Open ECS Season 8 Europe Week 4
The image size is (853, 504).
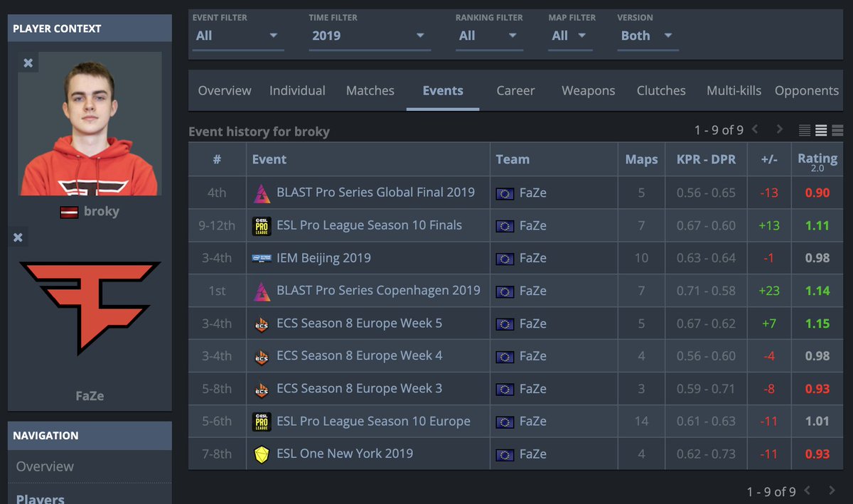359,356
